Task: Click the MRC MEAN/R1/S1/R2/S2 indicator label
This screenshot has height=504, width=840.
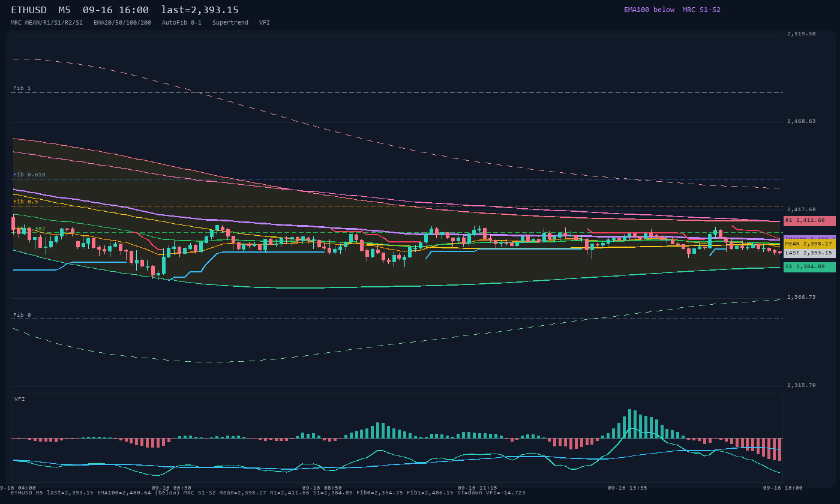Action: click(47, 22)
